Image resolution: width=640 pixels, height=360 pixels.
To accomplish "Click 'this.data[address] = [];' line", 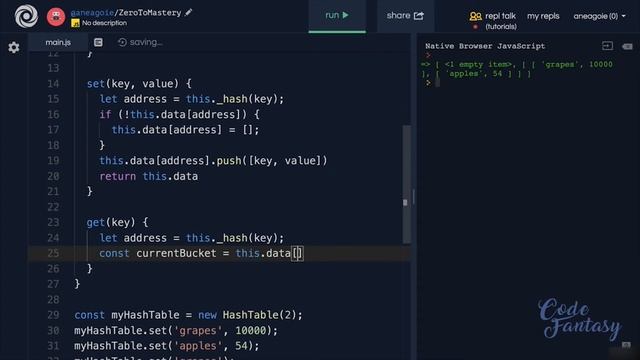I will (185, 130).
